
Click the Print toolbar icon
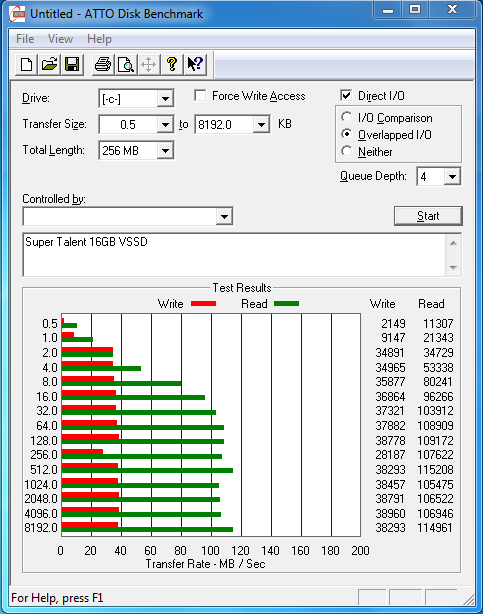coord(103,64)
